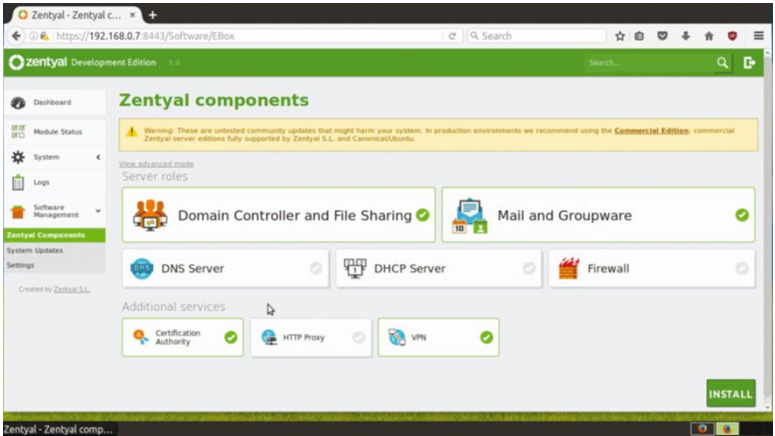Select the HTTP Proxy checkmark

pyautogui.click(x=358, y=337)
